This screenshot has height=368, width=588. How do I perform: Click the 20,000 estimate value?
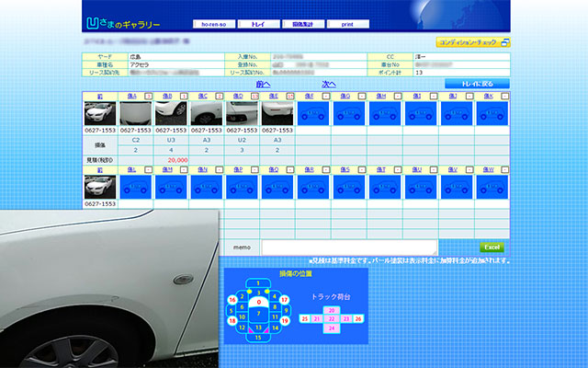tap(177, 160)
